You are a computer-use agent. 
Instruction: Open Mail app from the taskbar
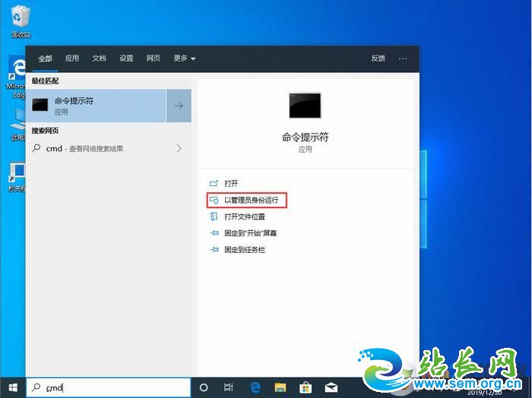[331, 387]
